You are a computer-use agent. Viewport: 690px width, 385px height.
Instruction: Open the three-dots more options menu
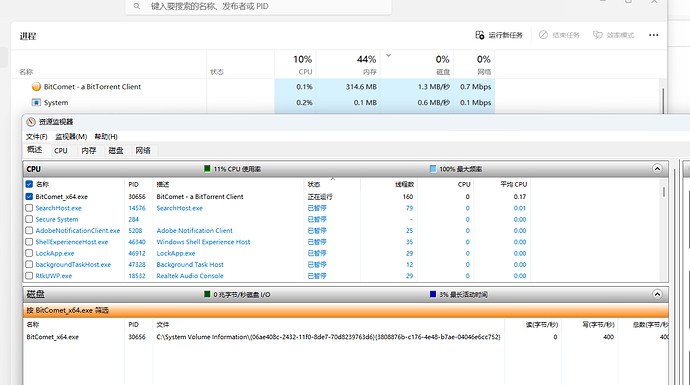(x=653, y=35)
